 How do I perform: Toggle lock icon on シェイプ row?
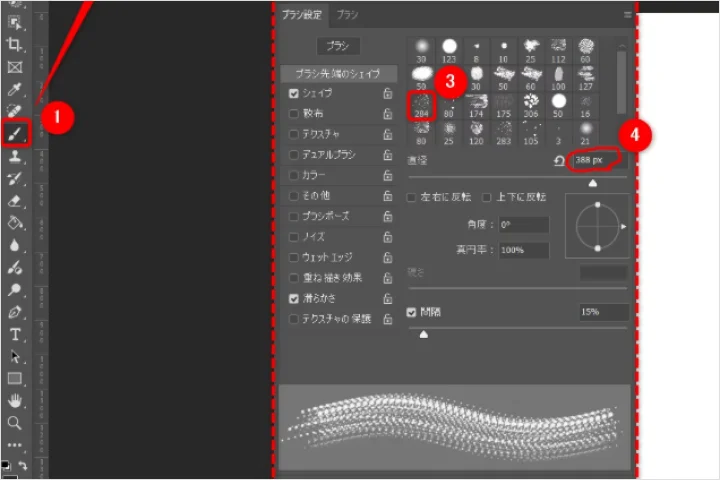click(388, 93)
